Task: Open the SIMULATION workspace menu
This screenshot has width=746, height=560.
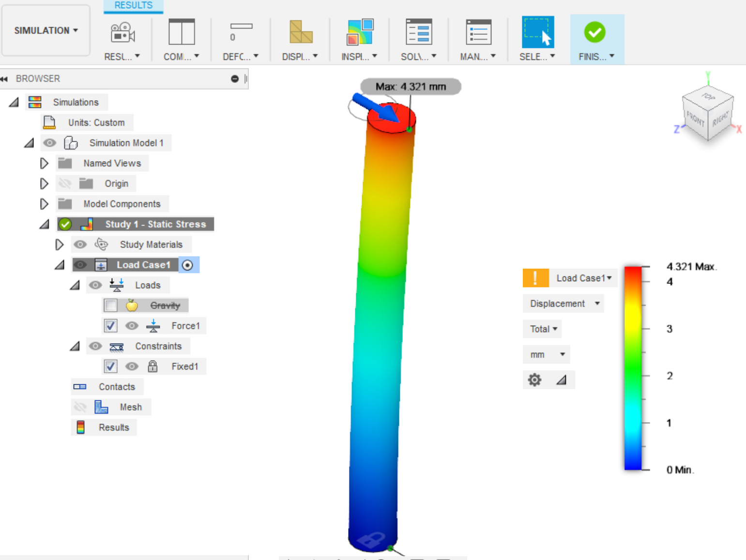Action: pos(46,30)
